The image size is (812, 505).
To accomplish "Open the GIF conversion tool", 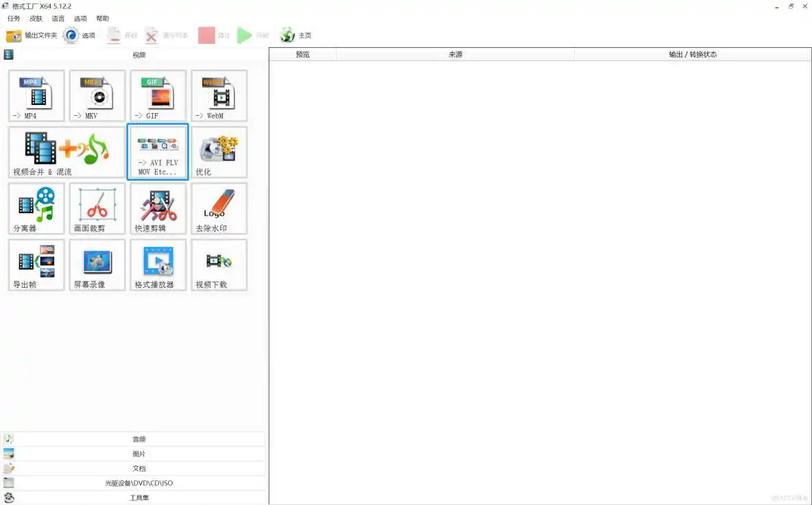I will tap(158, 95).
